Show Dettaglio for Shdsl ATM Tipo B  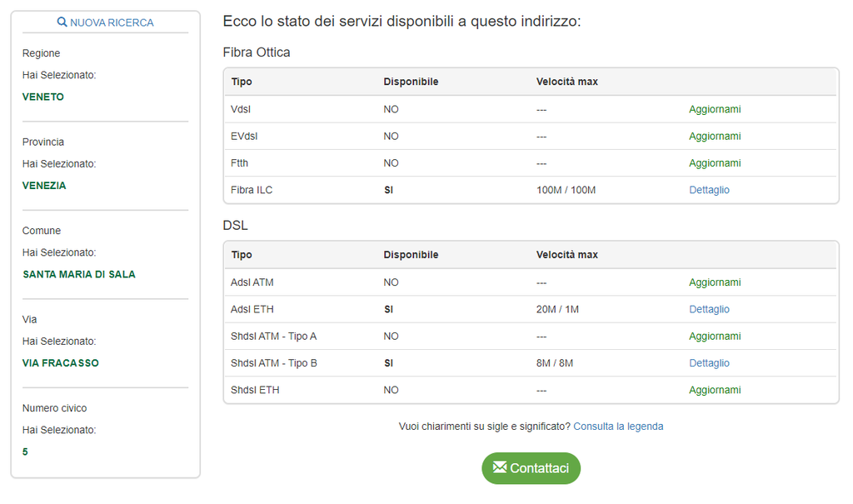(x=709, y=363)
